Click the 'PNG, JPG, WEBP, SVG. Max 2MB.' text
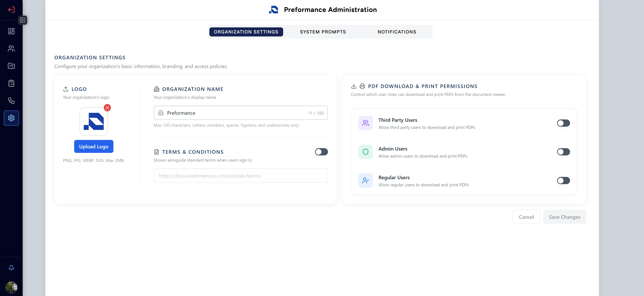The height and width of the screenshot is (296, 644). [94, 161]
